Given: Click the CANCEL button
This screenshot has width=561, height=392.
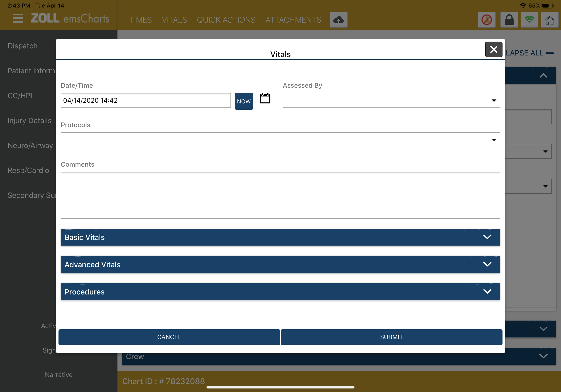Looking at the screenshot, I should [169, 337].
